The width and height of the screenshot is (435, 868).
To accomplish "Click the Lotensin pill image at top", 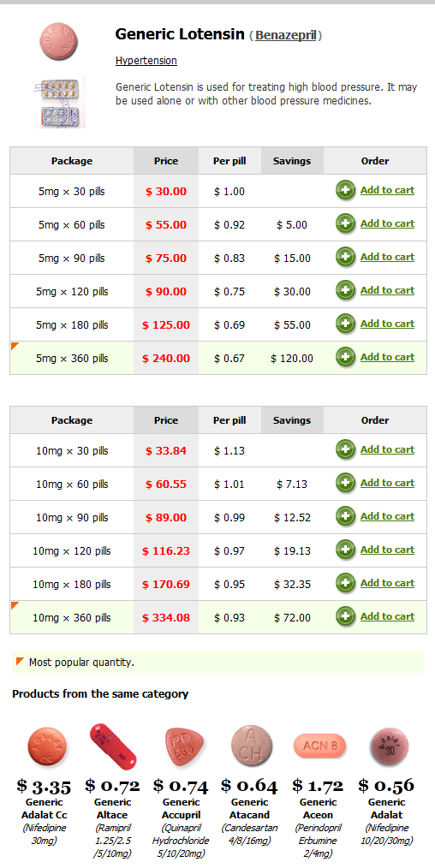I will click(59, 42).
